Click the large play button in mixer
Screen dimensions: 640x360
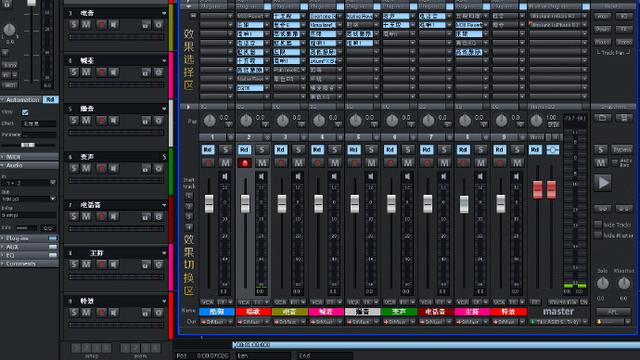tap(603, 182)
